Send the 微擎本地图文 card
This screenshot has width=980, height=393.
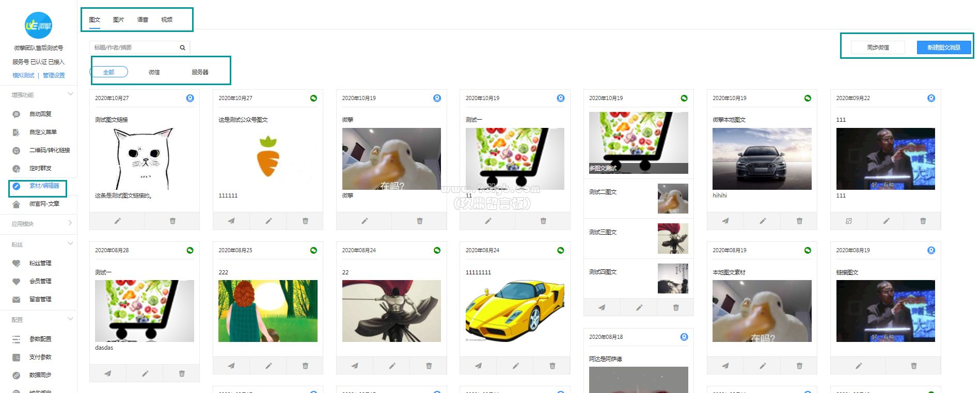pyautogui.click(x=725, y=221)
